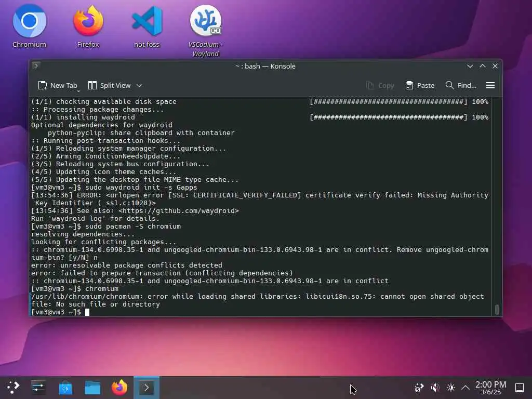The width and height of the screenshot is (532, 399).
Task: Click "Run 'waydroid log' for details." line
Action: pos(95,219)
